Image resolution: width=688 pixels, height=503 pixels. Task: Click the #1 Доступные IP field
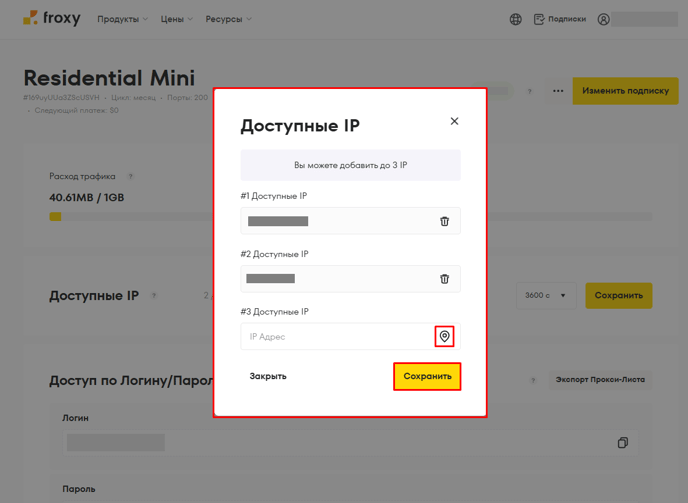351,221
